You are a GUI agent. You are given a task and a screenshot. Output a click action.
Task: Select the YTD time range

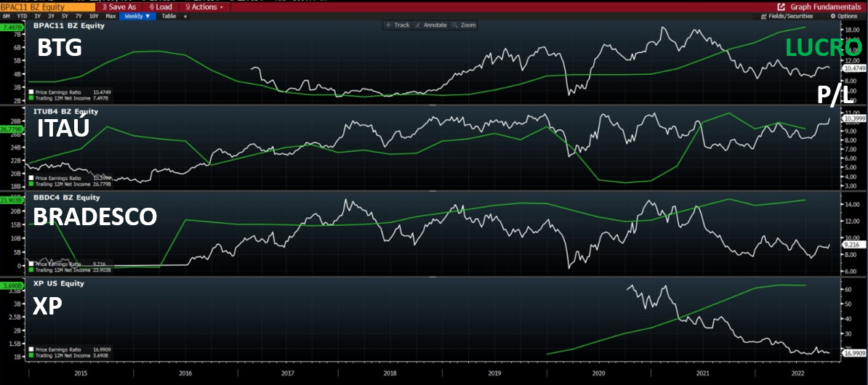(22, 17)
